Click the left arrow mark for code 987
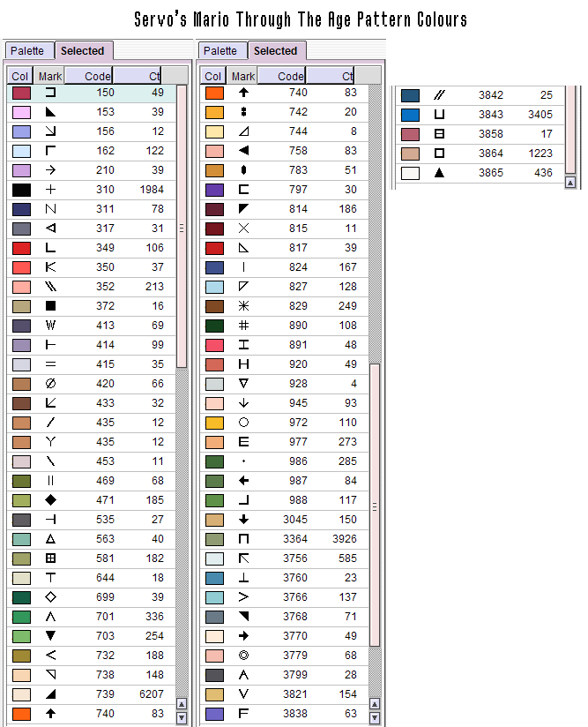This screenshot has height=727, width=588. pyautogui.click(x=244, y=481)
